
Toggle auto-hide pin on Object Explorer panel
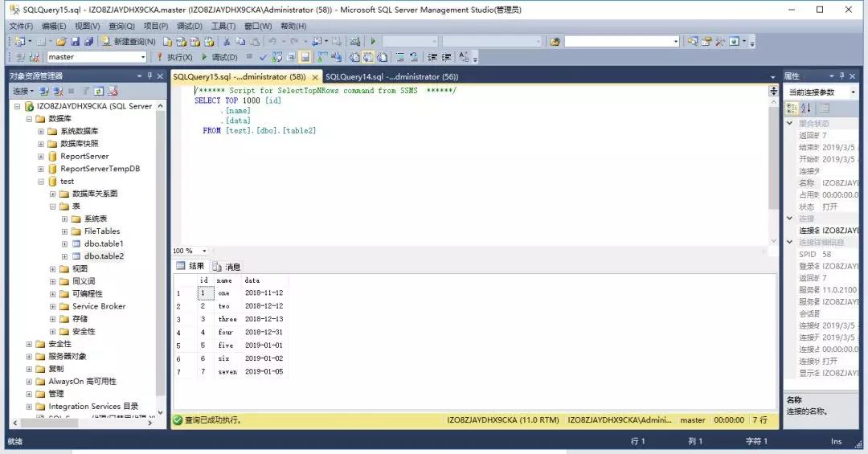(149, 76)
